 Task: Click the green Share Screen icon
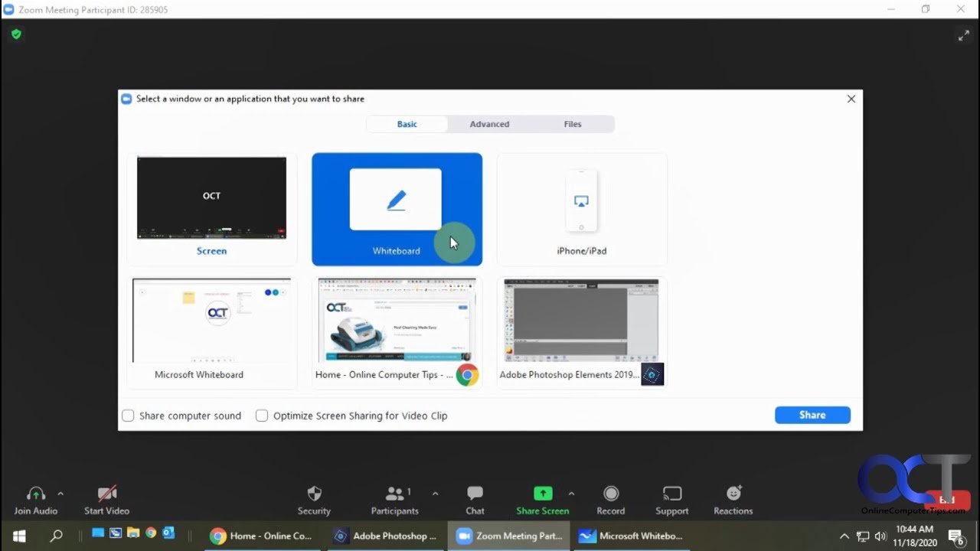[x=543, y=494]
